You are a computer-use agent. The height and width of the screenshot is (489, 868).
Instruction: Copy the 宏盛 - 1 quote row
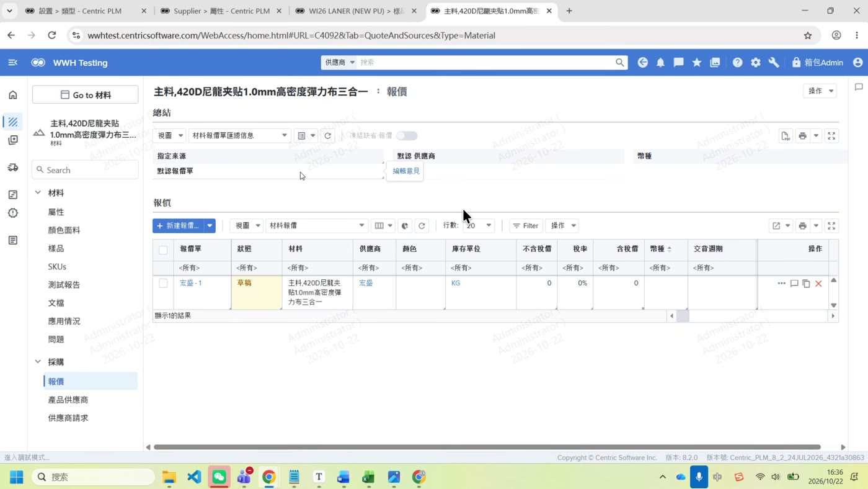806,284
